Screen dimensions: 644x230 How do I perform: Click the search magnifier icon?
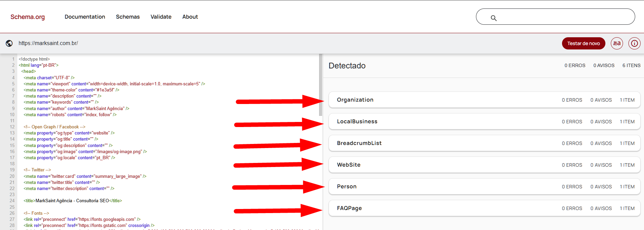[x=494, y=18]
